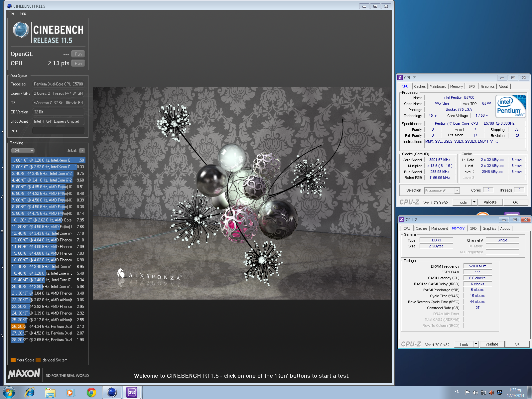This screenshot has height=399, width=532.
Task: Switch to Caches tab in lower CPU-Z
Action: click(421, 228)
